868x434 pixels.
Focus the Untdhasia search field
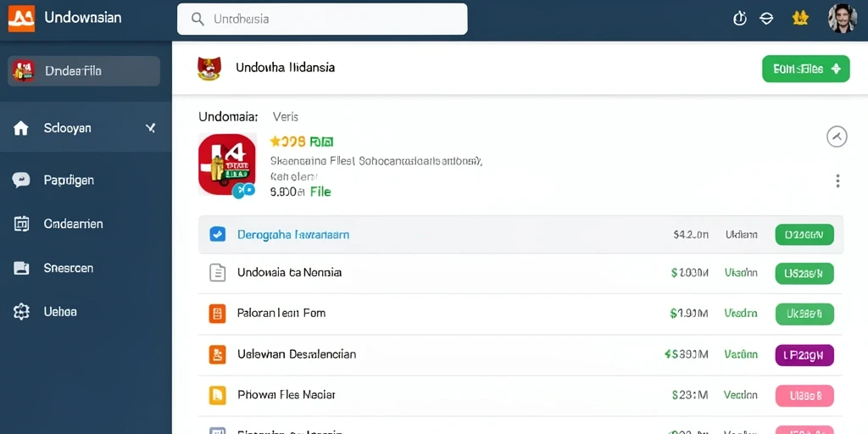[x=322, y=19]
